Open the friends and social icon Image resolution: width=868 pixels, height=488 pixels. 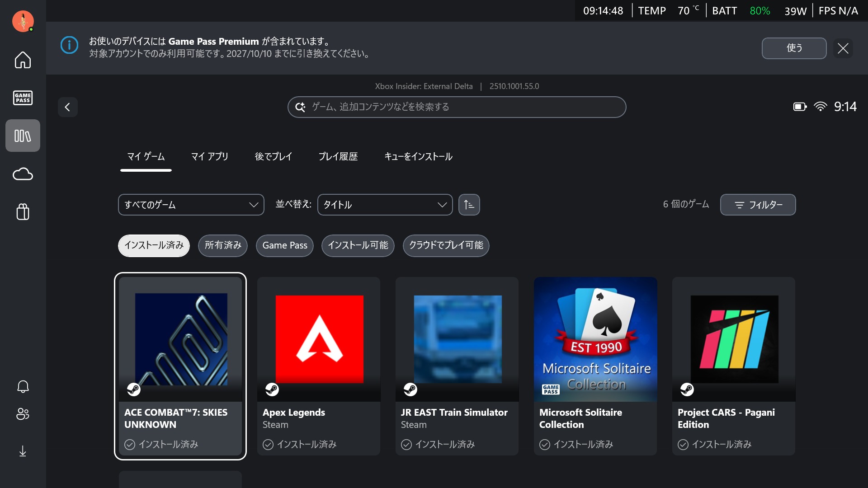(x=23, y=413)
